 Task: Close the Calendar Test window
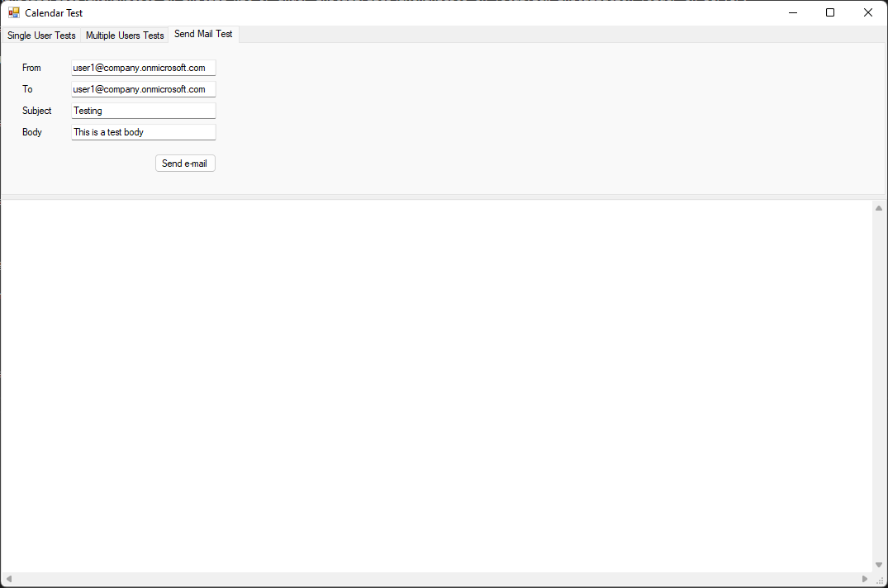pyautogui.click(x=867, y=12)
